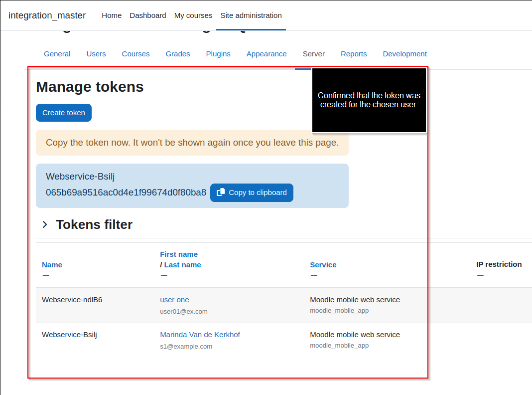Switch to the Courses tab

(x=135, y=54)
